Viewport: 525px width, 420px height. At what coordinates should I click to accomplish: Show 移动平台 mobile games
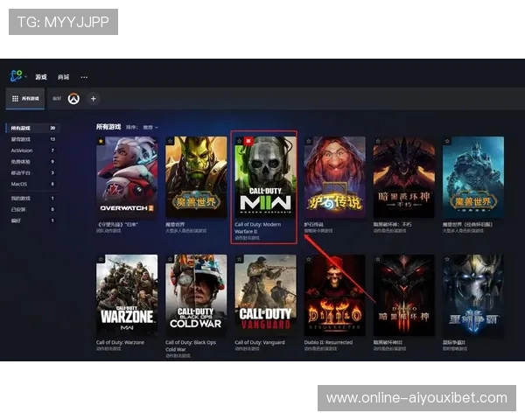click(x=33, y=173)
